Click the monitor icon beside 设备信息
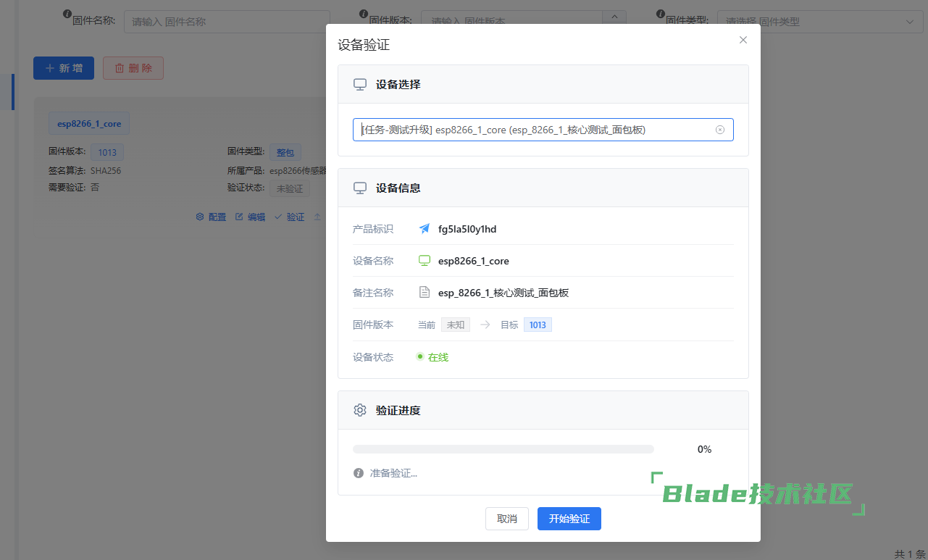928x560 pixels. pyautogui.click(x=359, y=188)
